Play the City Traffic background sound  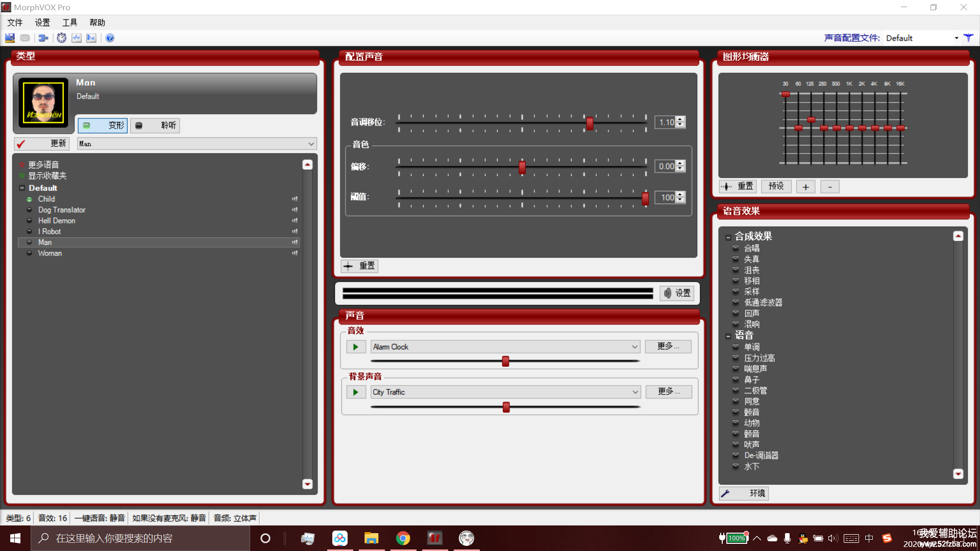pyautogui.click(x=356, y=392)
